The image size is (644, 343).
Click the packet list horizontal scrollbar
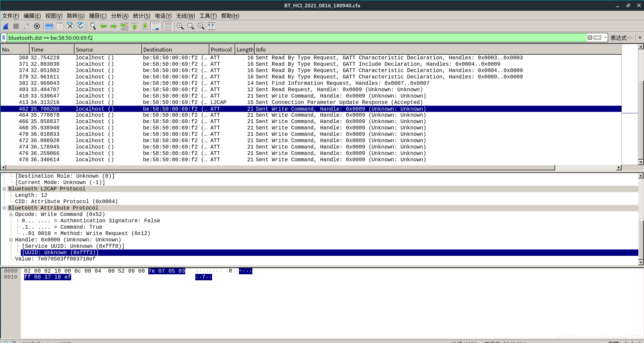(280, 167)
